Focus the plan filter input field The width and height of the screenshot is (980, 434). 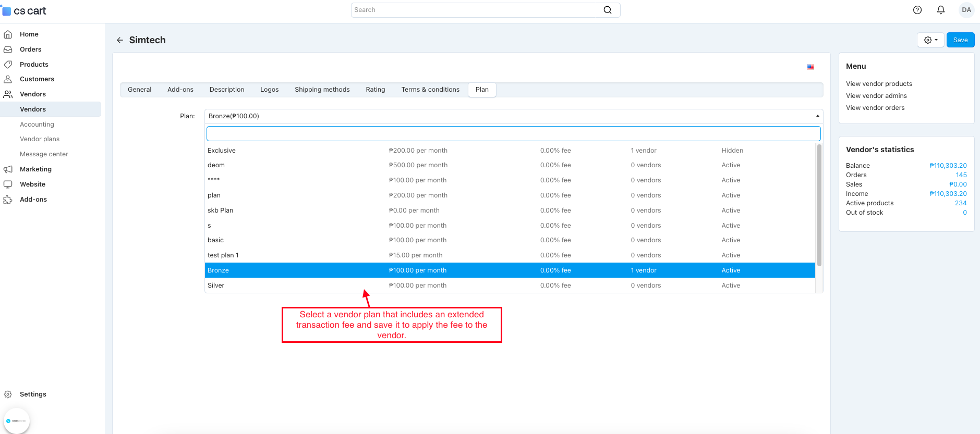click(x=513, y=134)
